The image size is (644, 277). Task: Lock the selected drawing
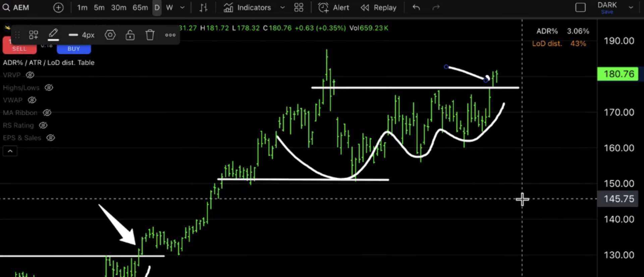tap(130, 35)
